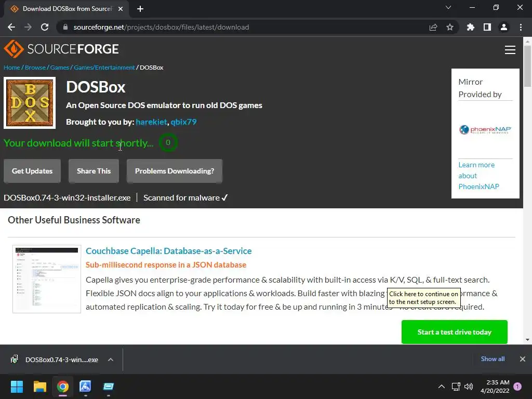
Task: Expand the download item options chevron
Action: point(111,360)
